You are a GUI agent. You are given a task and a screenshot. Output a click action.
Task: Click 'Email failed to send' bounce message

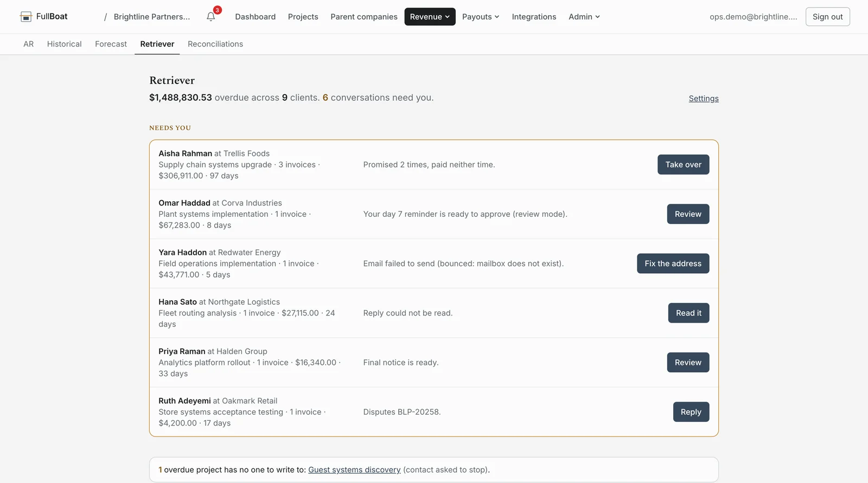click(463, 263)
